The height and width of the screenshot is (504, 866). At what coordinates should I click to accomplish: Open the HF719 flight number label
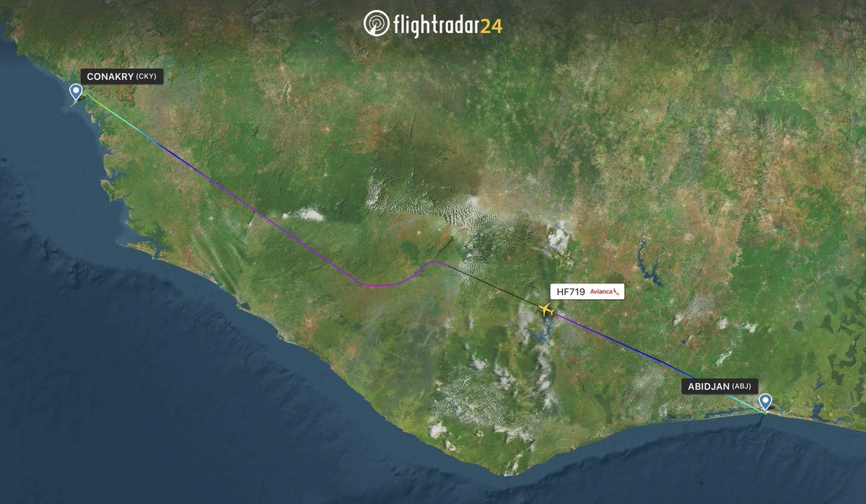click(570, 291)
